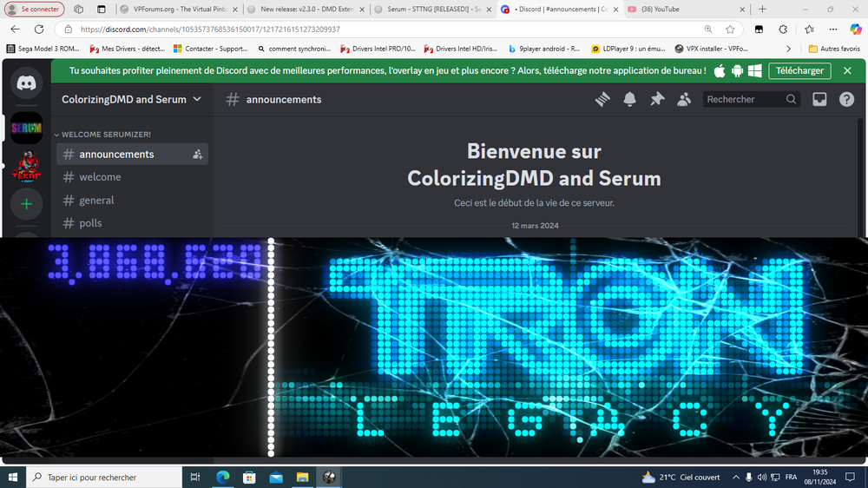Download Discord for Android icon
Viewport: 868px width, 488px height.
click(737, 71)
